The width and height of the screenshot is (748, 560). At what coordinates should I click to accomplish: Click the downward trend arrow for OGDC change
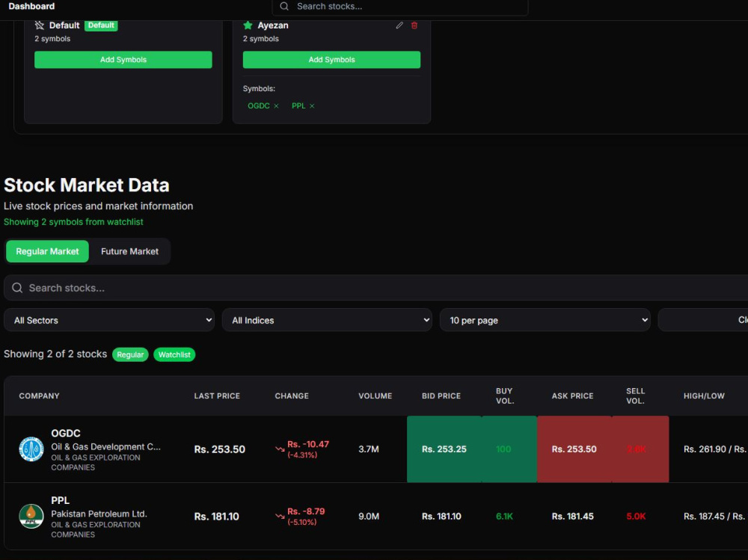click(280, 449)
